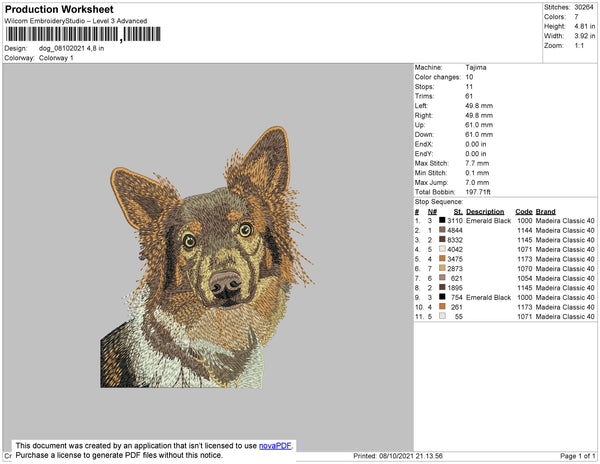Click the 'St.' column header
Image resolution: width=600 pixels, height=464 pixels.
coord(458,212)
